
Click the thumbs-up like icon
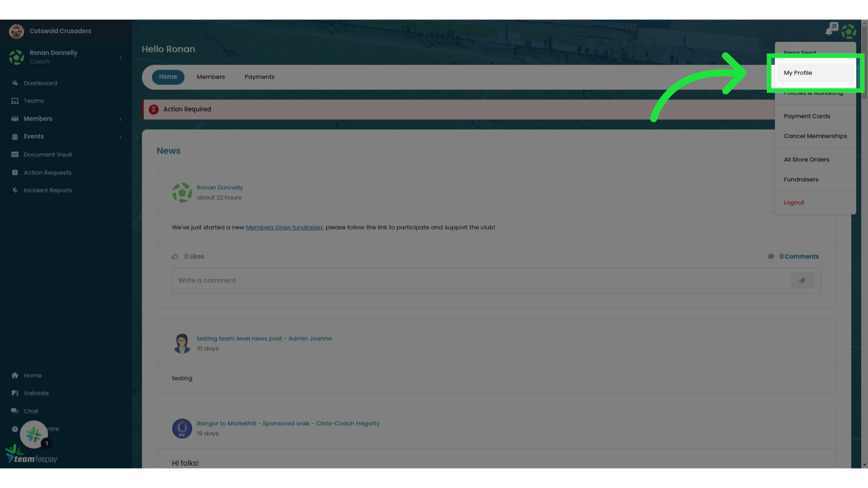pyautogui.click(x=175, y=257)
